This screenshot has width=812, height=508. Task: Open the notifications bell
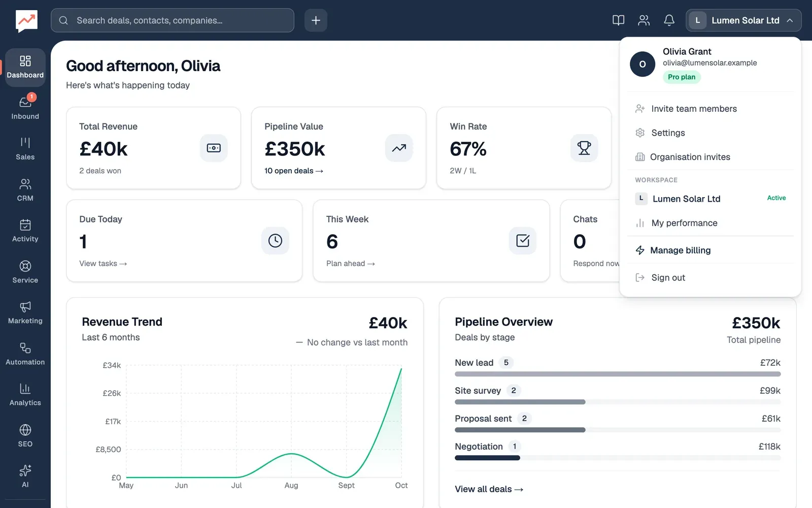[669, 20]
